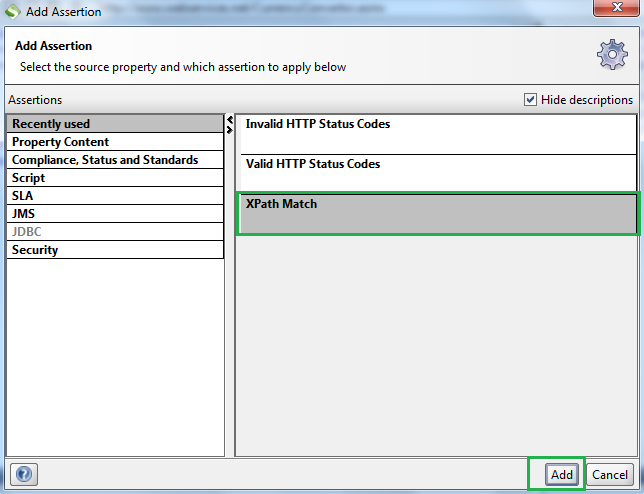
Task: Open the Property Content category
Action: [x=115, y=142]
